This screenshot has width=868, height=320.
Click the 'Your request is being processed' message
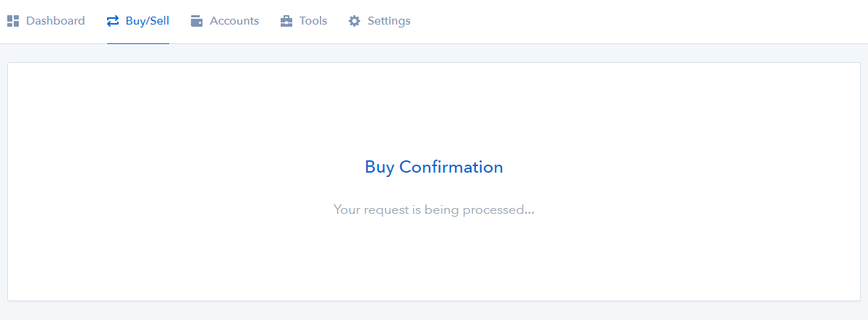click(434, 210)
